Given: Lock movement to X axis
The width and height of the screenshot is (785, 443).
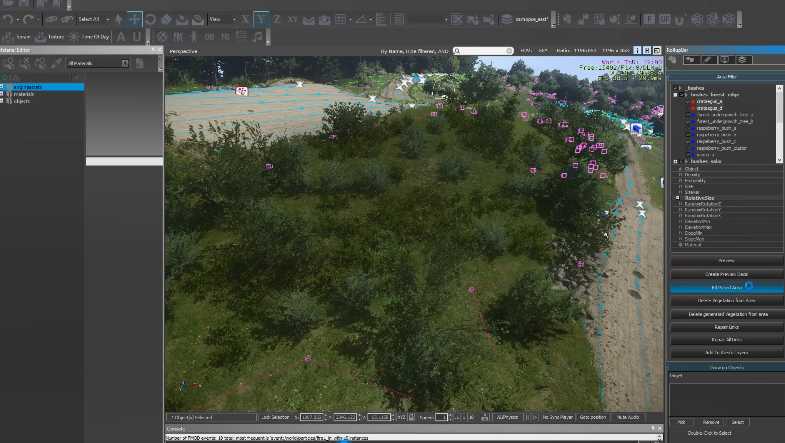Looking at the screenshot, I should point(245,20).
